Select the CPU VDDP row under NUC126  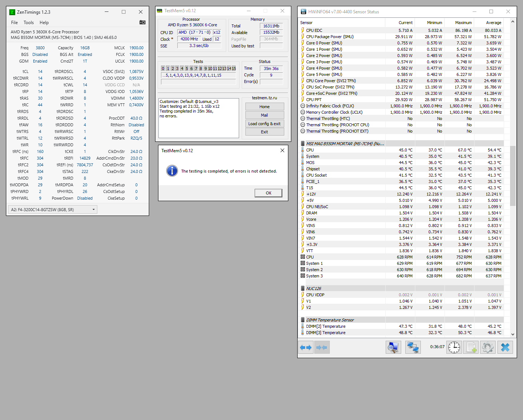401,295
